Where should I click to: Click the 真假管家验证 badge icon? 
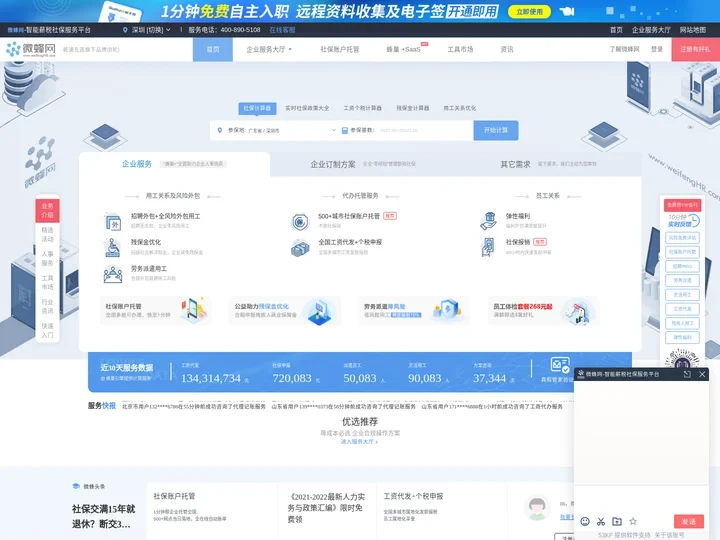(560, 366)
